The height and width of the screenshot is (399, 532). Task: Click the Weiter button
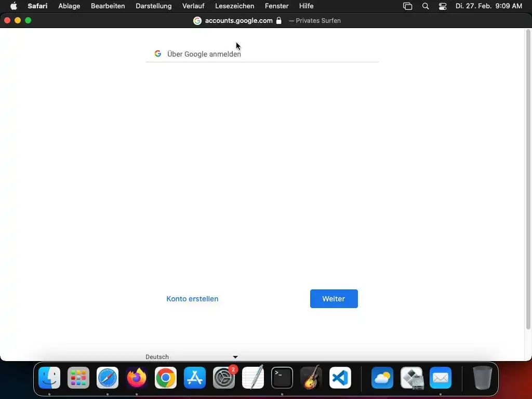[334, 299]
